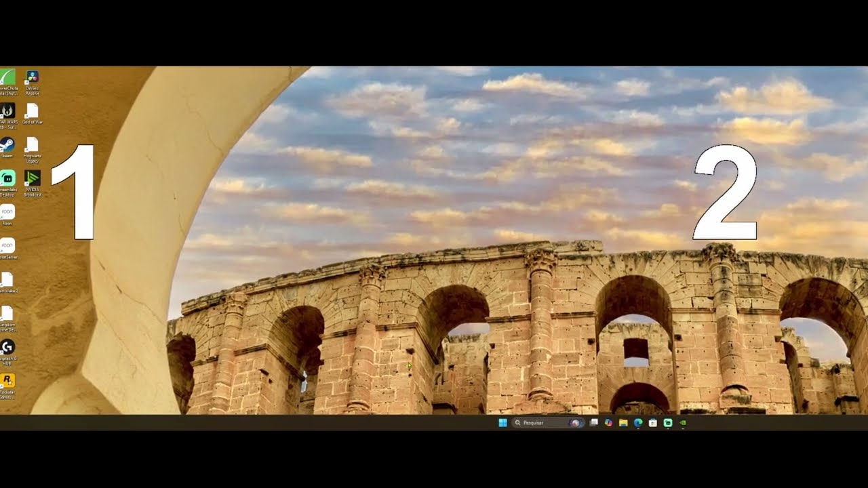
Task: Open the Steam desktop shortcut
Action: tap(7, 147)
